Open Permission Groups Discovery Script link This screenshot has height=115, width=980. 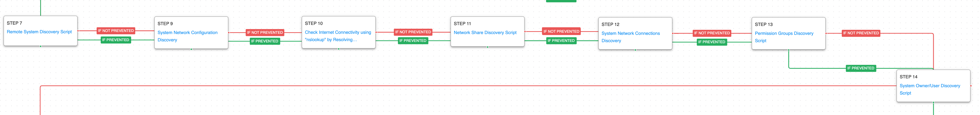tap(784, 33)
